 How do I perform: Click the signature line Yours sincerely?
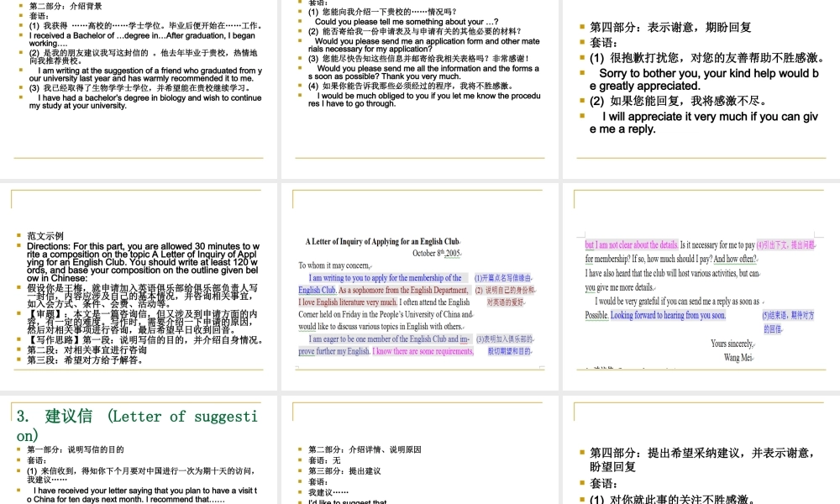coord(731,343)
